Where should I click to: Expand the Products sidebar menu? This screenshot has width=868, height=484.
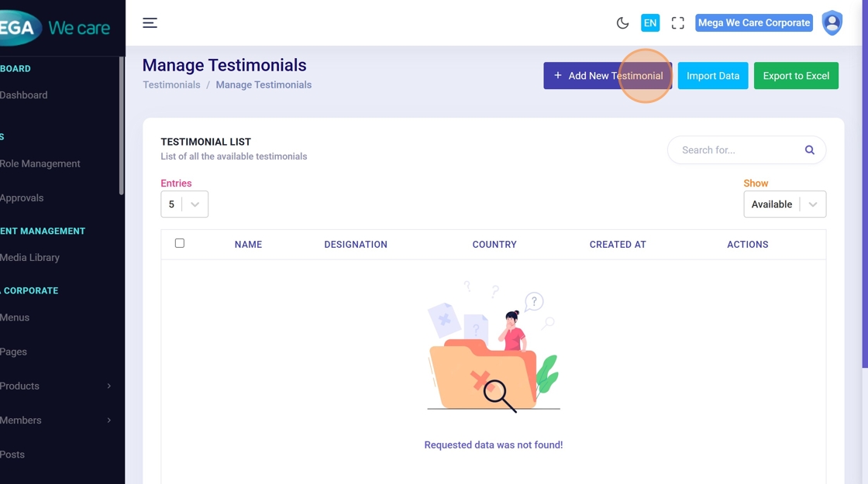(54, 386)
